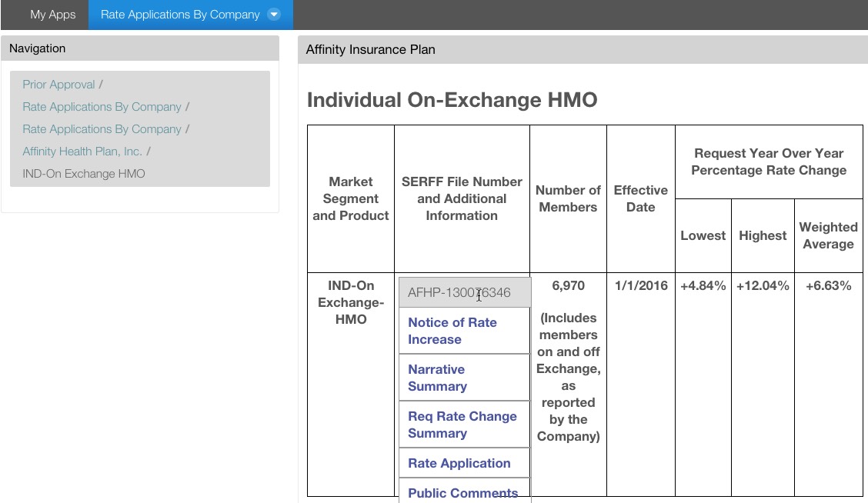Switch to Rate Applications By Company tab
This screenshot has width=868, height=503.
(x=179, y=15)
